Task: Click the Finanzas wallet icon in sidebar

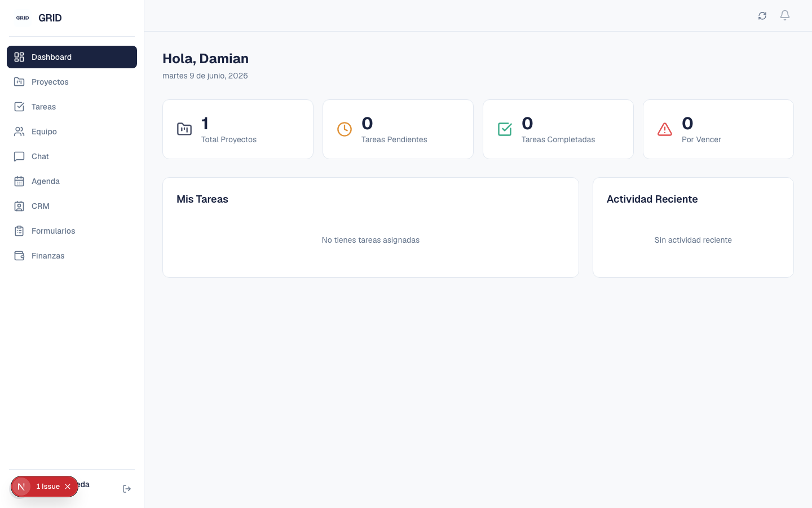Action: click(19, 256)
